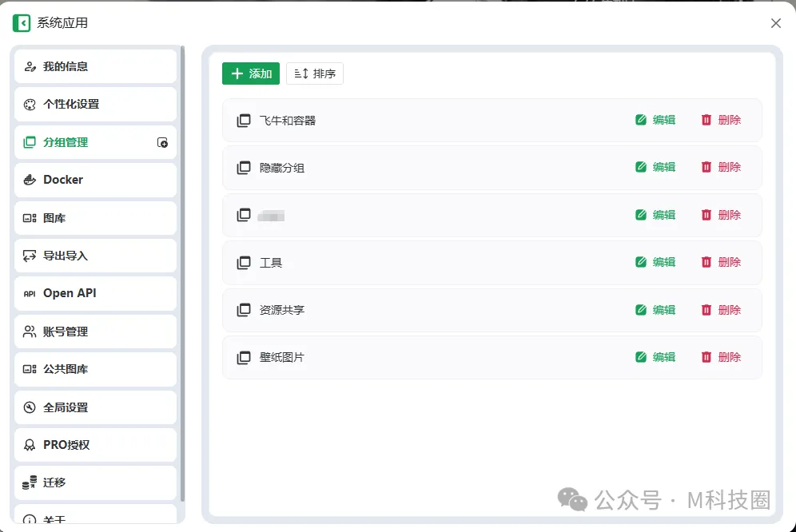This screenshot has width=796, height=532.
Task: Edit the 壁纸图片 group
Action: click(x=655, y=357)
